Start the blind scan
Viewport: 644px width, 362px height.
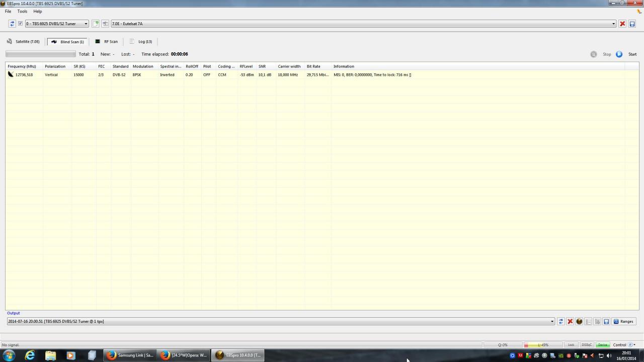[x=626, y=54]
